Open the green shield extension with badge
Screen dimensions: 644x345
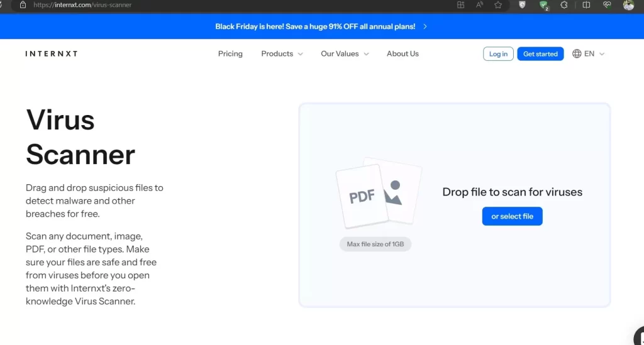544,5
